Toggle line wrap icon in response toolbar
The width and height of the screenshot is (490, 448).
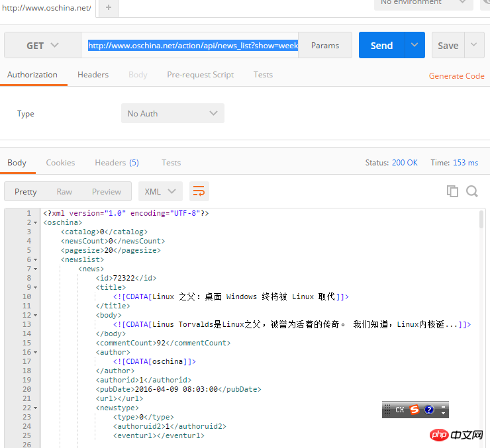pyautogui.click(x=199, y=191)
